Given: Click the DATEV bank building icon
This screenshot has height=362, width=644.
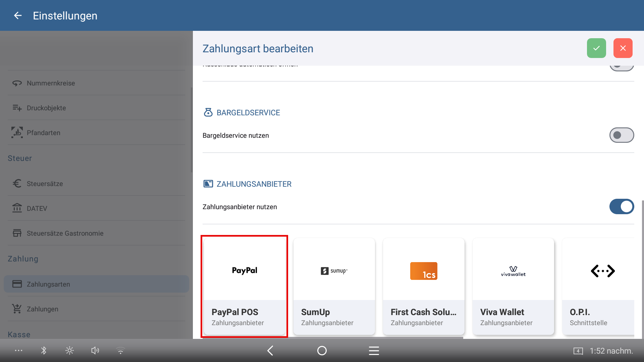Looking at the screenshot, I should tap(17, 208).
